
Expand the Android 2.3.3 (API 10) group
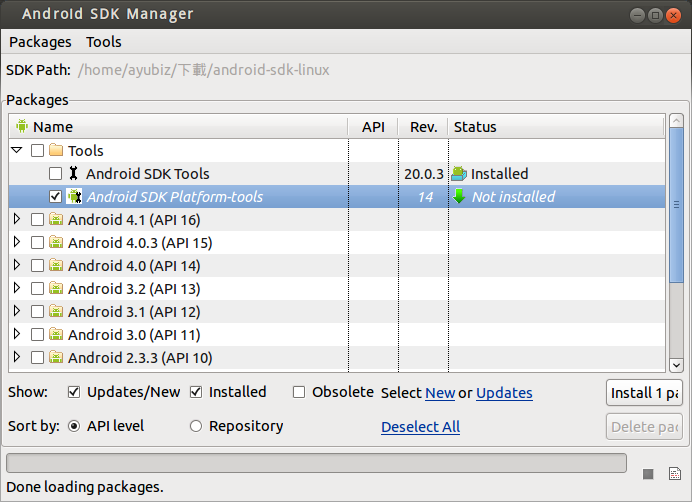point(16,358)
